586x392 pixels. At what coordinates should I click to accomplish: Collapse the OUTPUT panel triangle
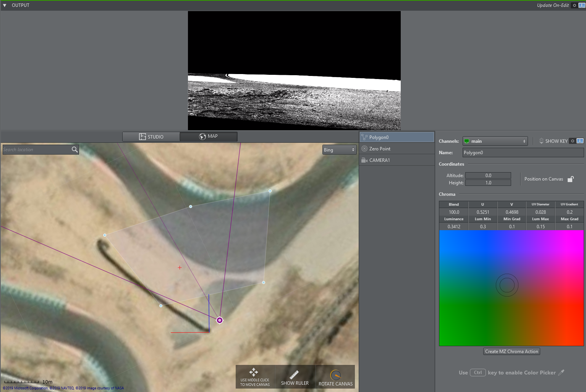[x=5, y=5]
